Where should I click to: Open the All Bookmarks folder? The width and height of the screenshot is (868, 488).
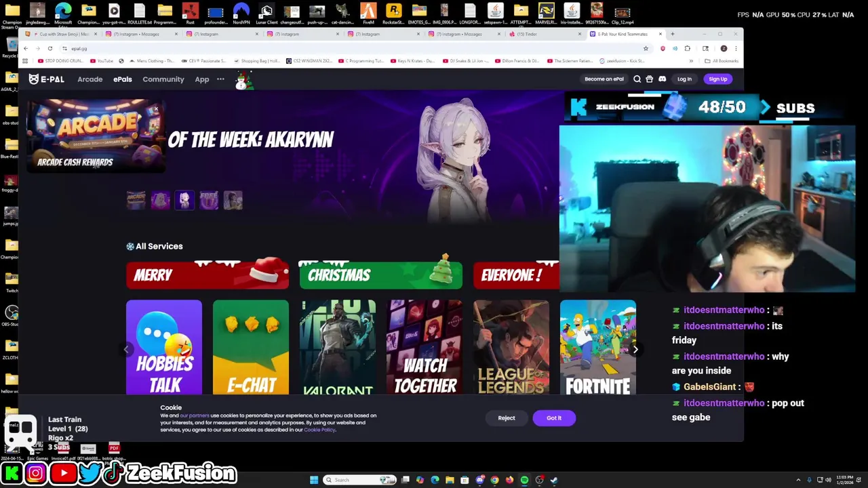click(722, 61)
